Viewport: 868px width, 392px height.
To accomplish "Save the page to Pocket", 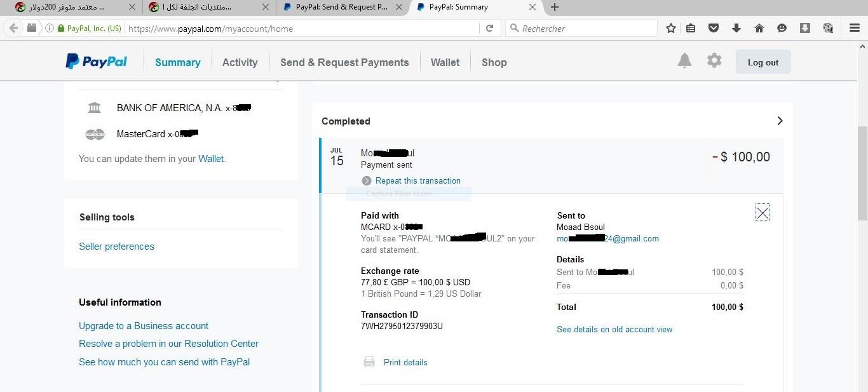I will [x=714, y=29].
